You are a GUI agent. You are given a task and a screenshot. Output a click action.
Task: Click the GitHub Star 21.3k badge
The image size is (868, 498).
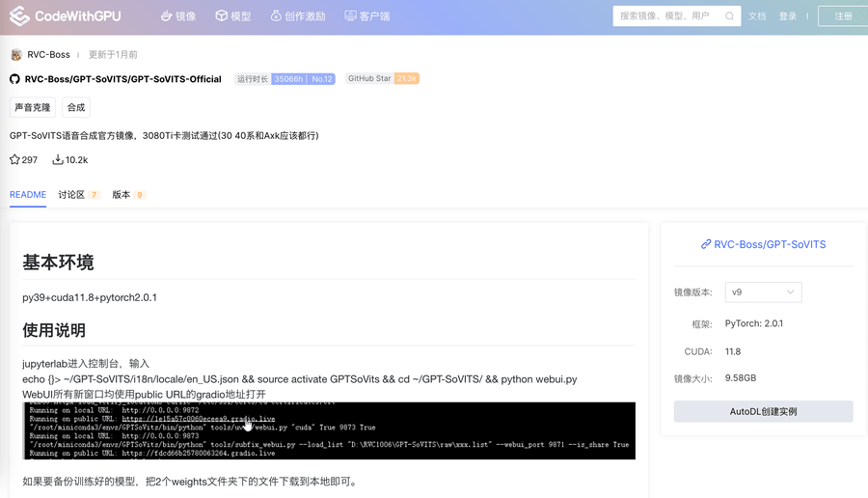[383, 79]
